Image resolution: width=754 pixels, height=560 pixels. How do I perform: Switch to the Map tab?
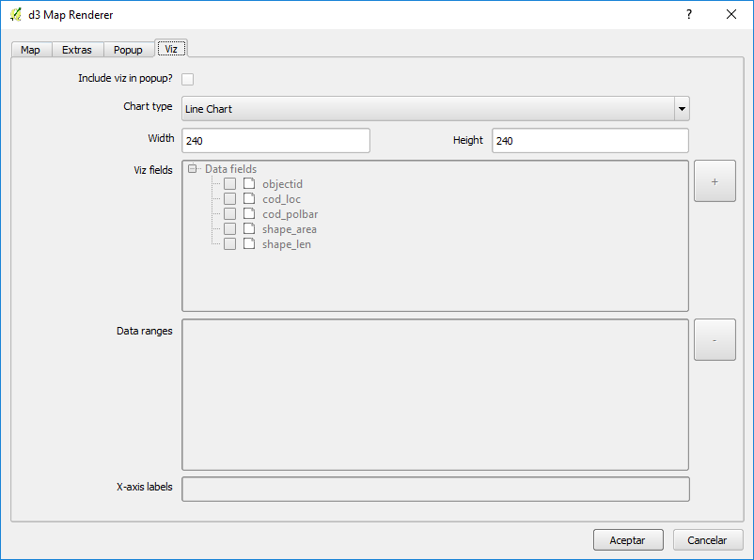point(30,50)
